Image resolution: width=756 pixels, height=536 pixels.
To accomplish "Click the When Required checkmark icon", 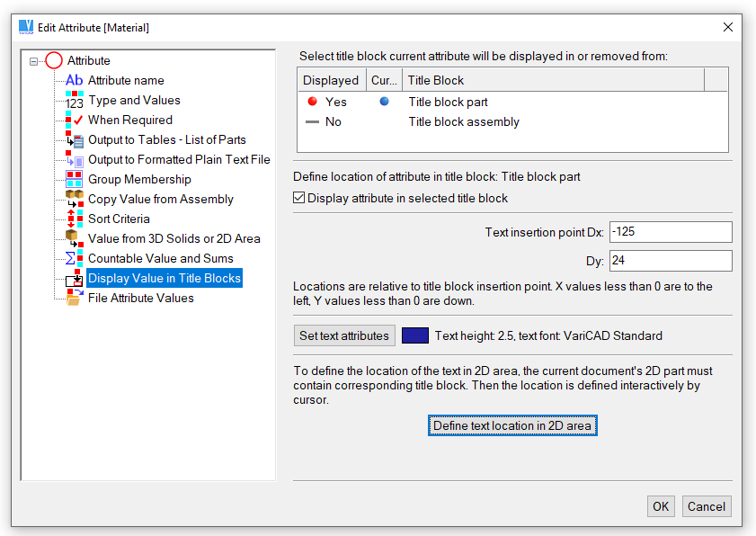I will tap(74, 121).
